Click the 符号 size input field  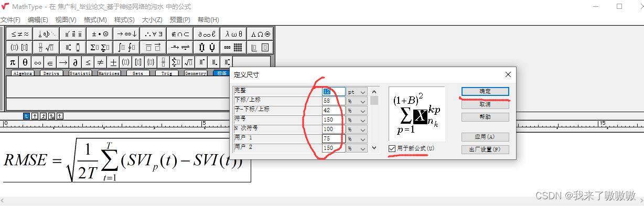coord(334,120)
